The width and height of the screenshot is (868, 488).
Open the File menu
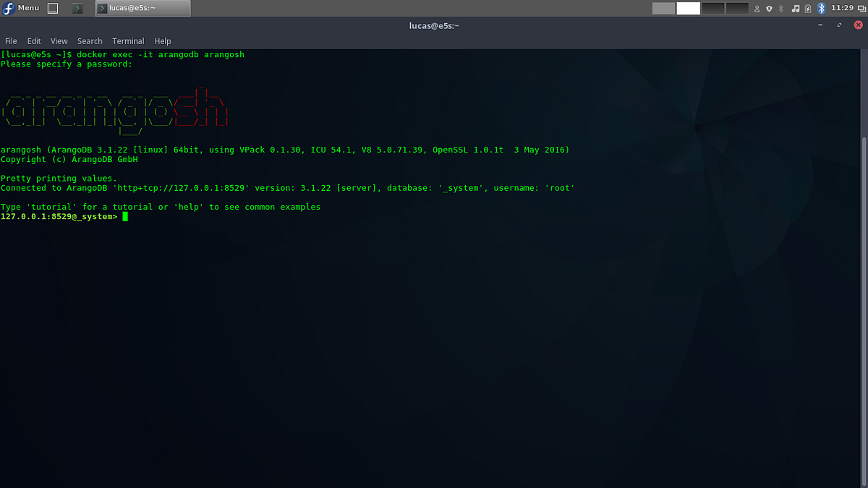pos(11,41)
